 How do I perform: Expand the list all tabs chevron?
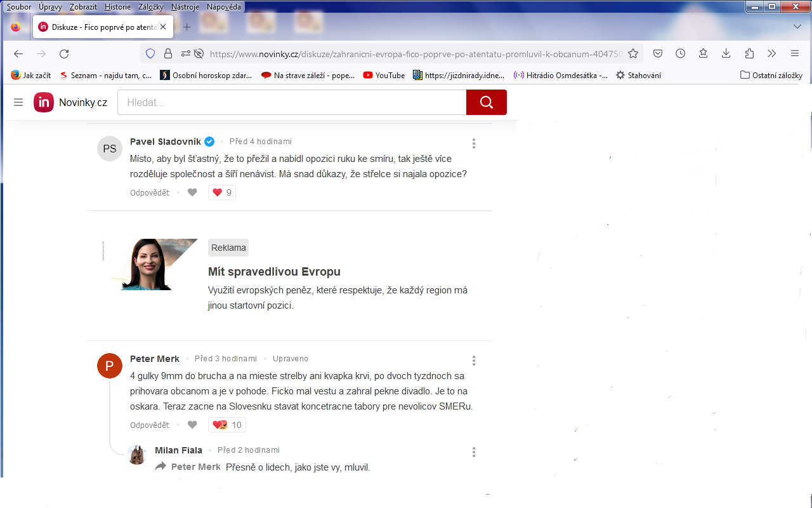pyautogui.click(x=797, y=27)
